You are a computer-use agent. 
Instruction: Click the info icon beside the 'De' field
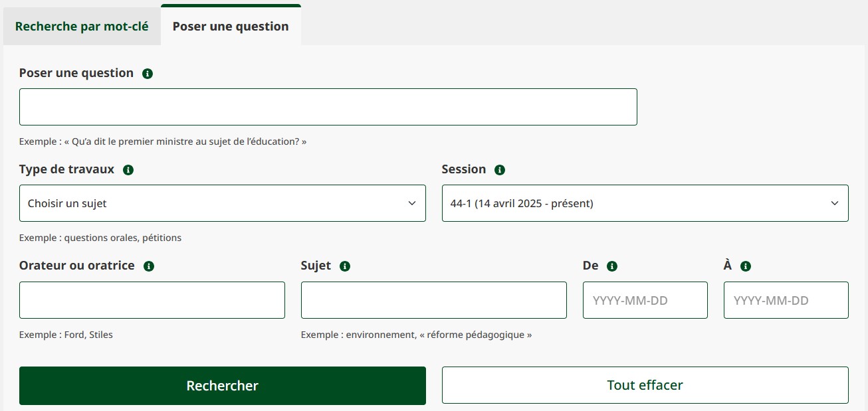pyautogui.click(x=611, y=265)
